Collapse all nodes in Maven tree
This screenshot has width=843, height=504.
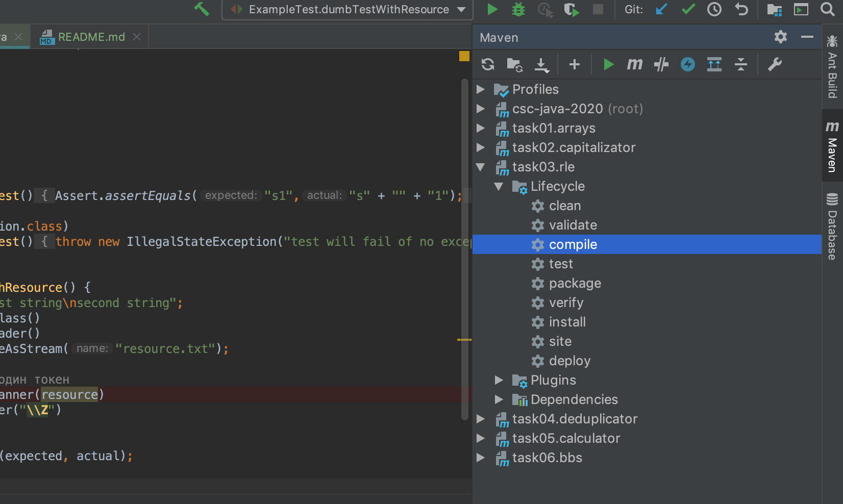(741, 64)
